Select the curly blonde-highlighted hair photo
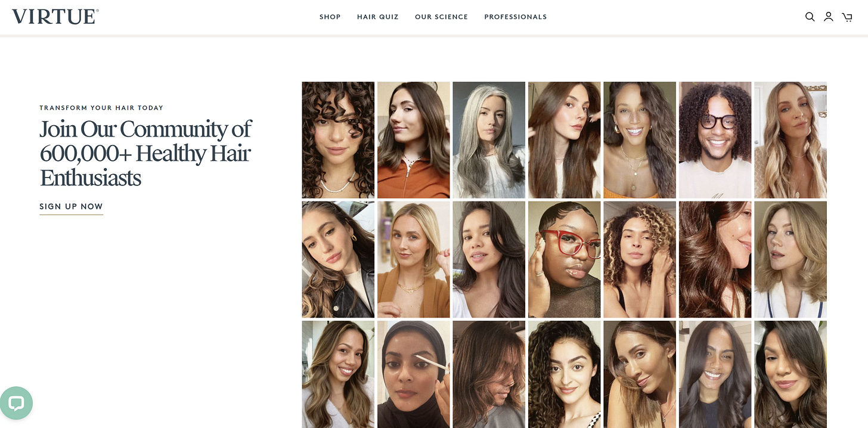 pyautogui.click(x=640, y=259)
